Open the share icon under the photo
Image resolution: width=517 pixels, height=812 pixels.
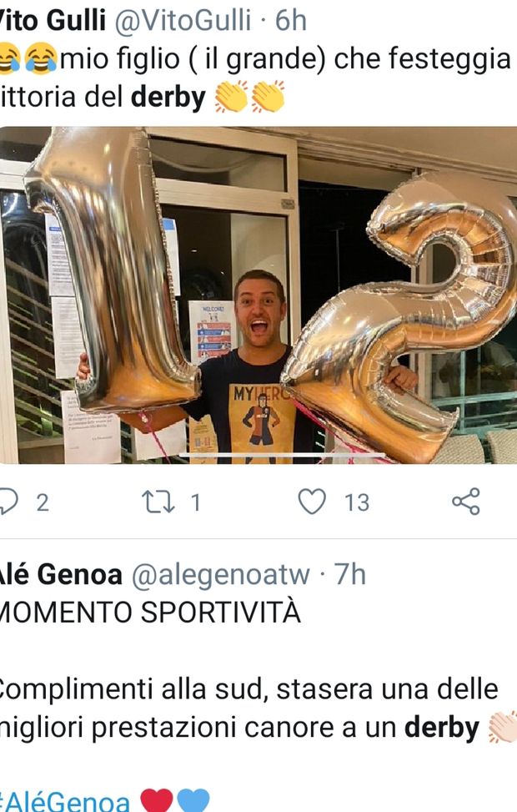[466, 502]
